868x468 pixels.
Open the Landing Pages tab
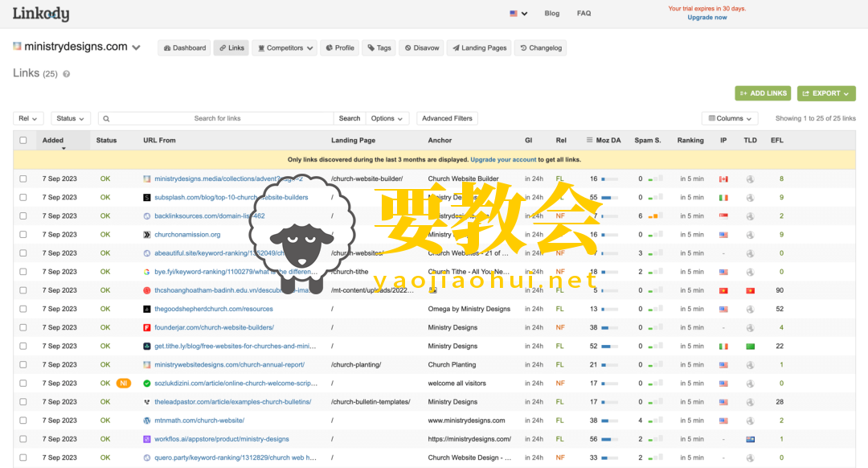click(479, 47)
